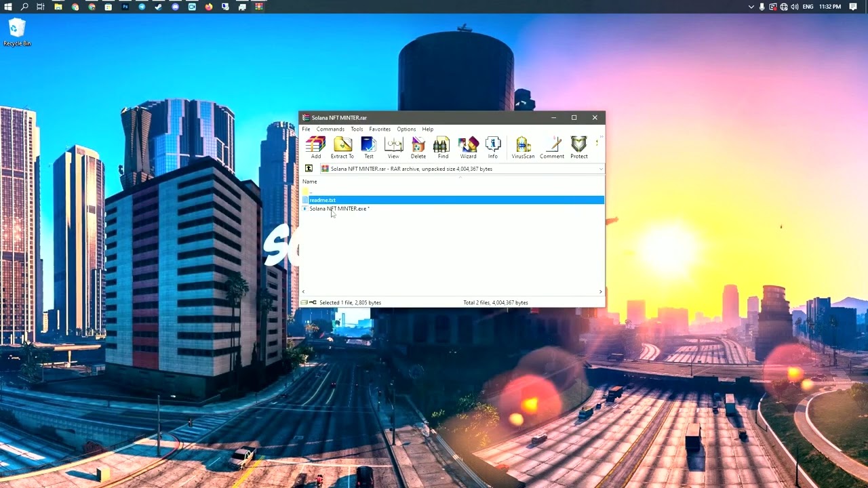This screenshot has width=868, height=488.
Task: Open the Windows Start menu
Action: [8, 7]
